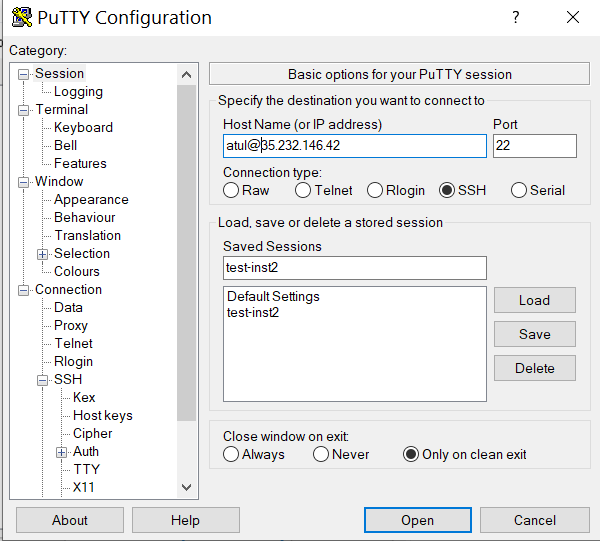Open the Kex category
Viewport: 600px width, 541px height.
[x=84, y=397]
